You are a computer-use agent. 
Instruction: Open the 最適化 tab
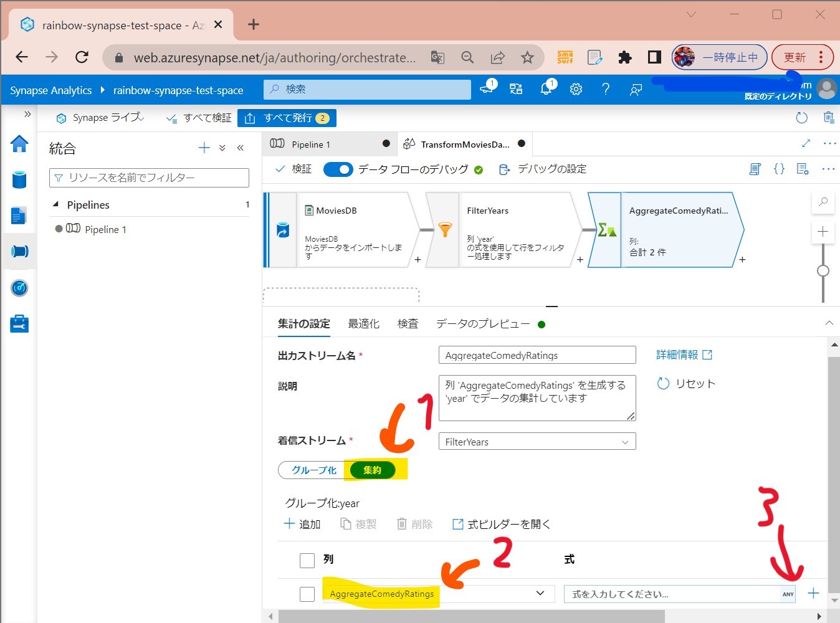click(363, 324)
